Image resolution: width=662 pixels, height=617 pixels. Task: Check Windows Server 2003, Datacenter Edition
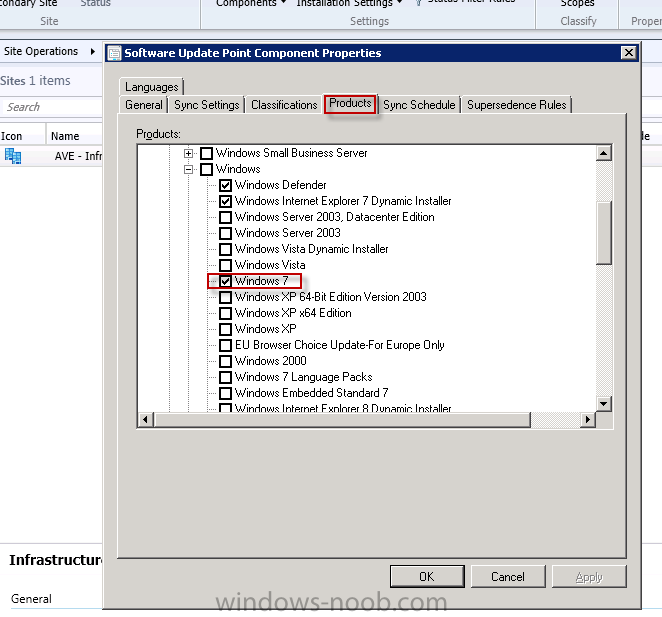(x=225, y=217)
